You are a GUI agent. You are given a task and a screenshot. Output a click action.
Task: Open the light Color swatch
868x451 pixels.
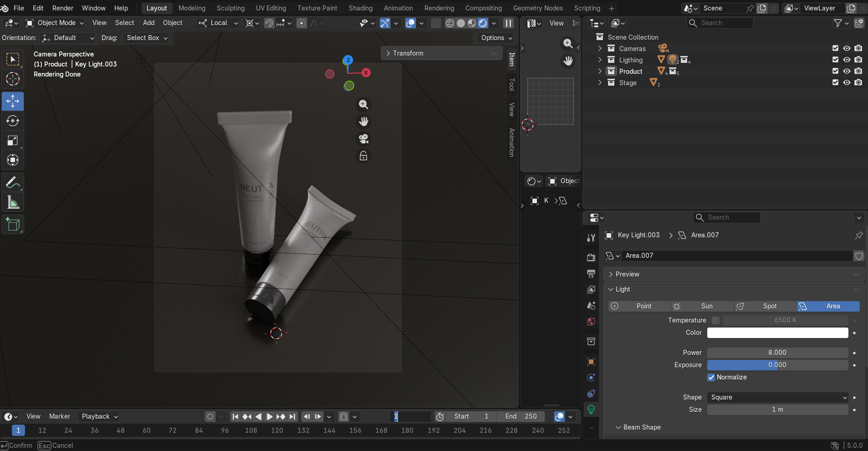(x=778, y=333)
